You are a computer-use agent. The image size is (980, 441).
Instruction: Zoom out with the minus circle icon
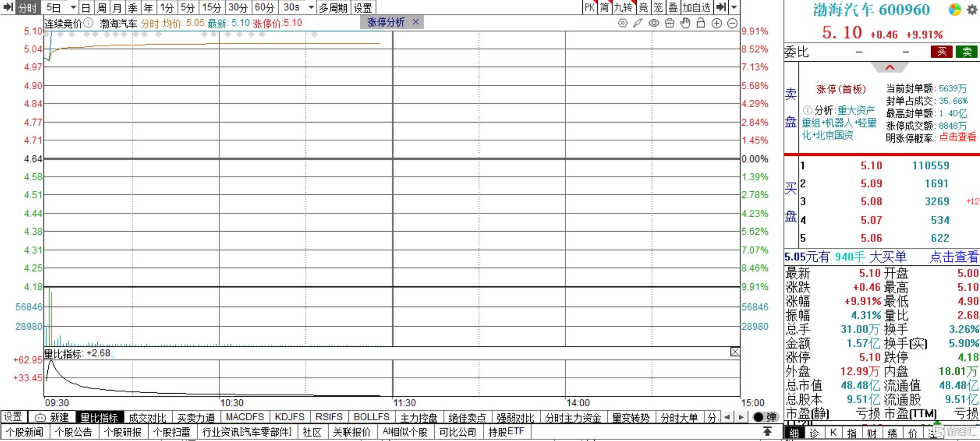732,23
